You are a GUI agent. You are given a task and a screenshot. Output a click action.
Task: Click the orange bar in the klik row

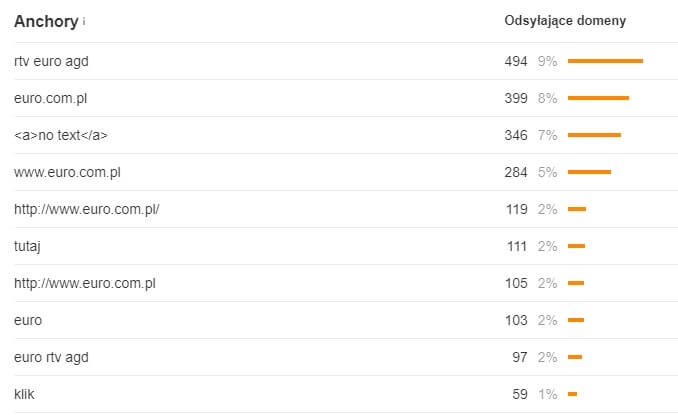tap(572, 394)
